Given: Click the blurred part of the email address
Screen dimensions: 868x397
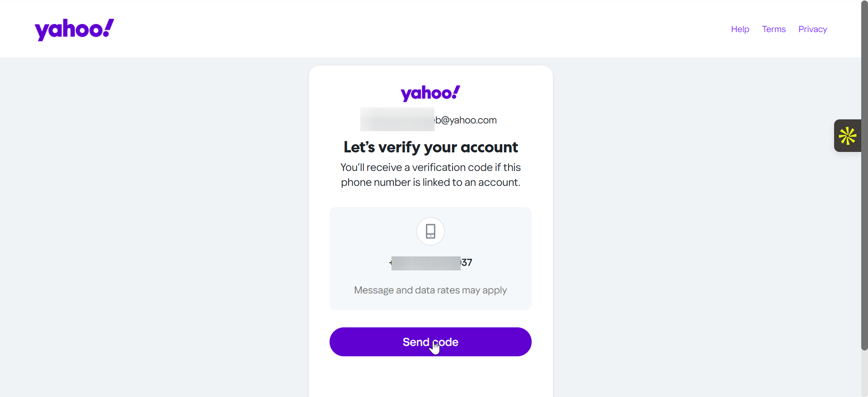Looking at the screenshot, I should tap(397, 119).
